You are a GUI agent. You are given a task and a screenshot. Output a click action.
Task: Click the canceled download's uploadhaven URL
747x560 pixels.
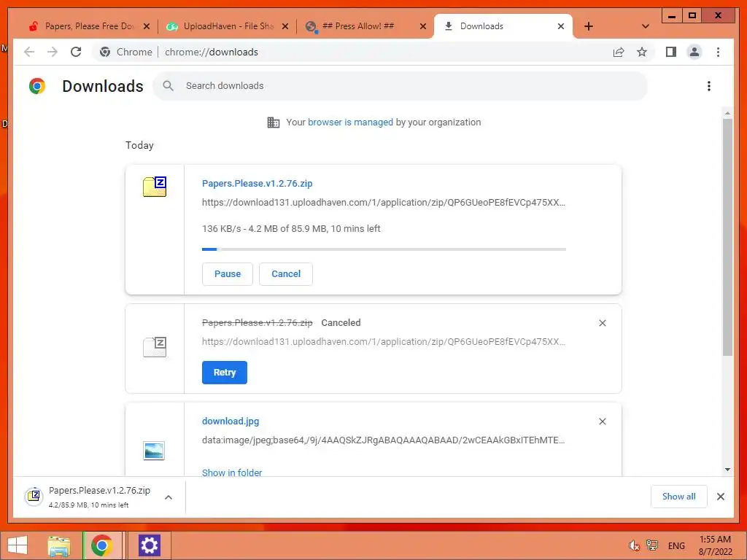[384, 341]
